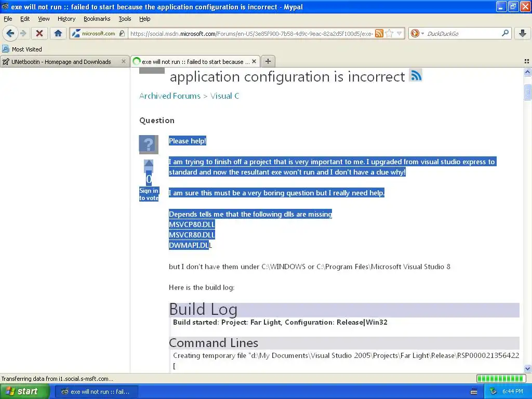Open the DuckDuckGo search engine dropdown
532x399 pixels.
417,33
